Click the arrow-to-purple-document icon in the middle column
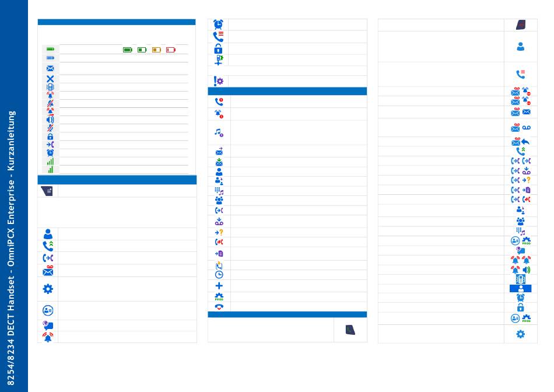Viewport: 554px width, 392px height. [x=219, y=253]
